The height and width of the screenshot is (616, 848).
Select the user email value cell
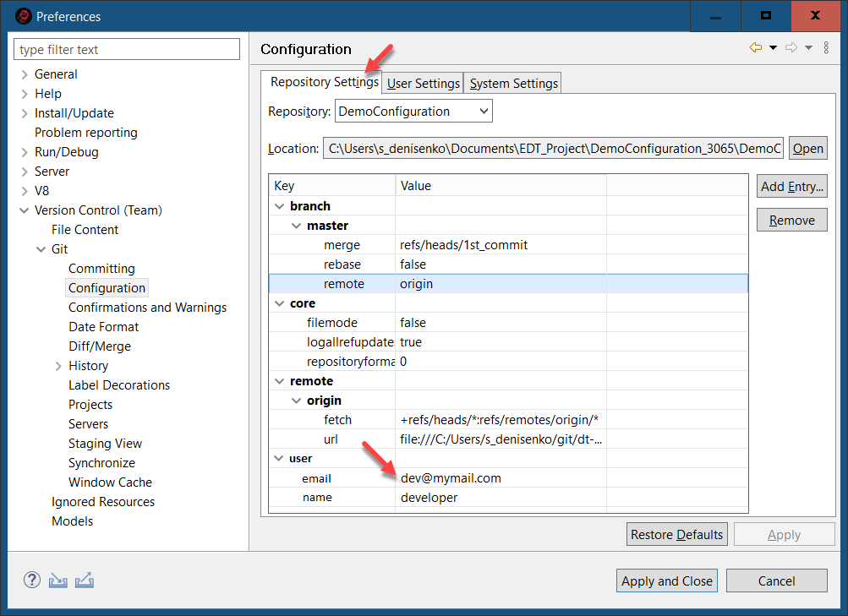tap(451, 478)
